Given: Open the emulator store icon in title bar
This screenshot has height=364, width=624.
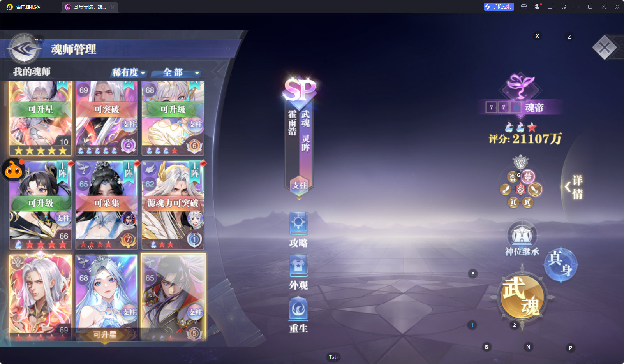Looking at the screenshot, I should coord(524,7).
